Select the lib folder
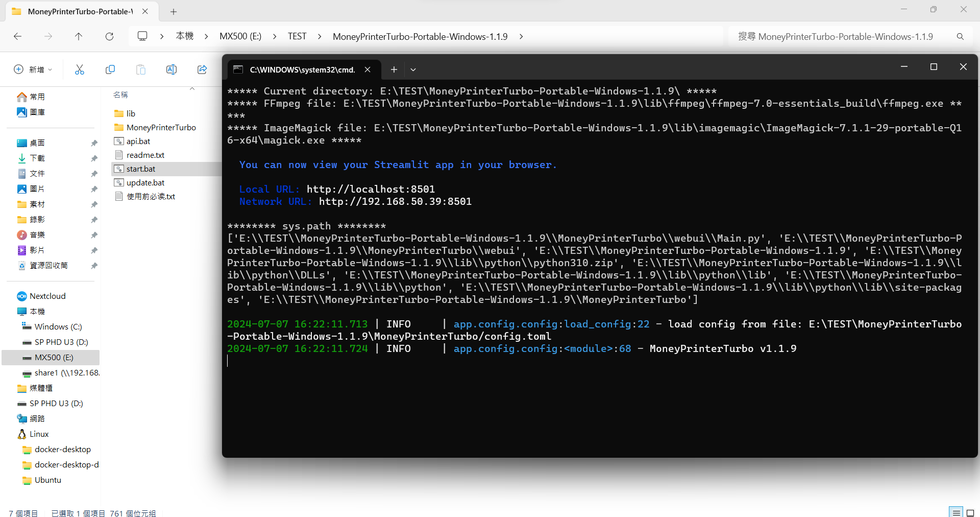The height and width of the screenshot is (517, 980). (x=131, y=113)
